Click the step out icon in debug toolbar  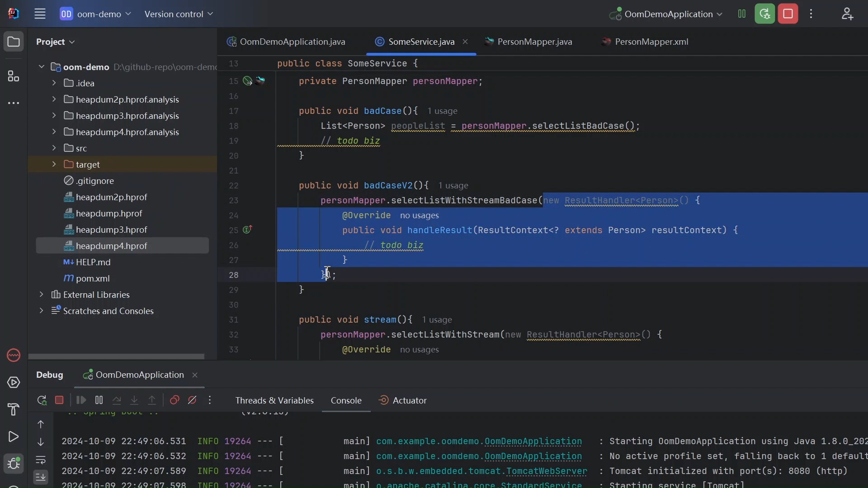pos(152,400)
